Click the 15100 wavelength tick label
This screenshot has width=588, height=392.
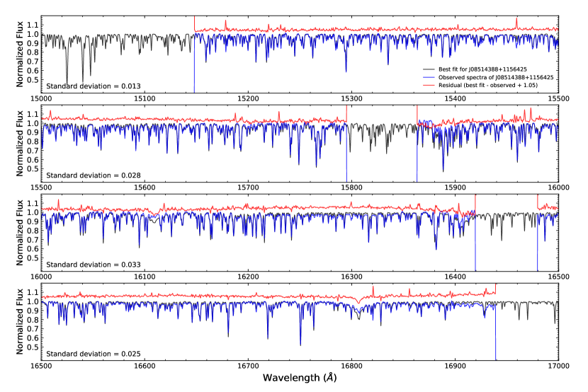145,98
